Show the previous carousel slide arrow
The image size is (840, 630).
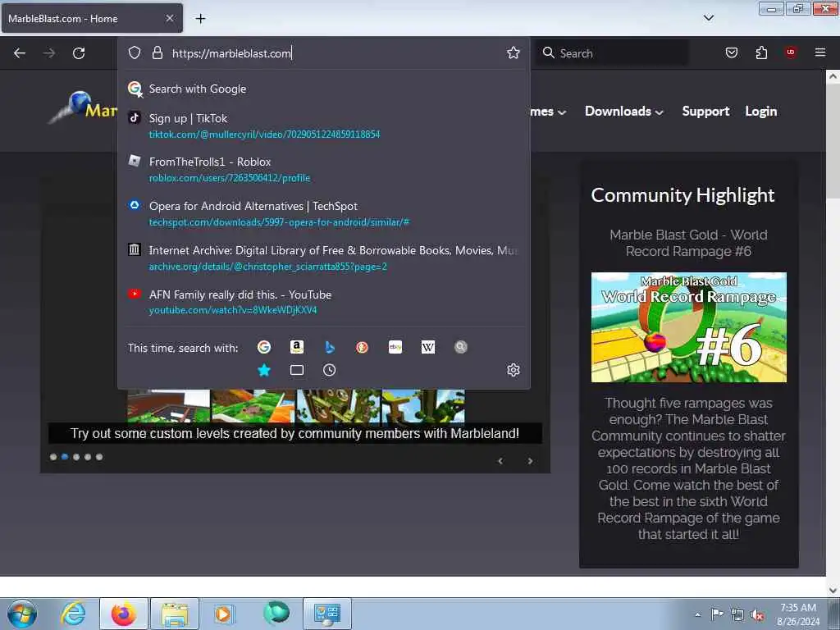500,461
